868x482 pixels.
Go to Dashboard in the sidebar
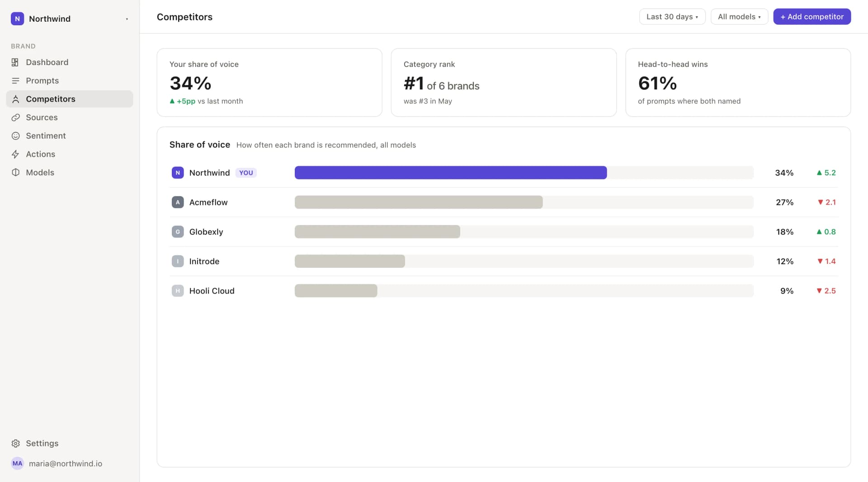70,62
